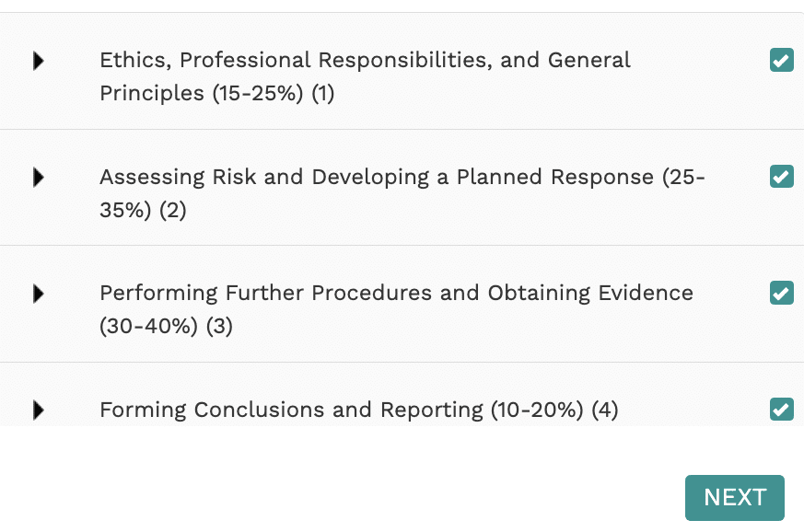Click the NEXT button
The width and height of the screenshot is (804, 532).
(x=734, y=498)
